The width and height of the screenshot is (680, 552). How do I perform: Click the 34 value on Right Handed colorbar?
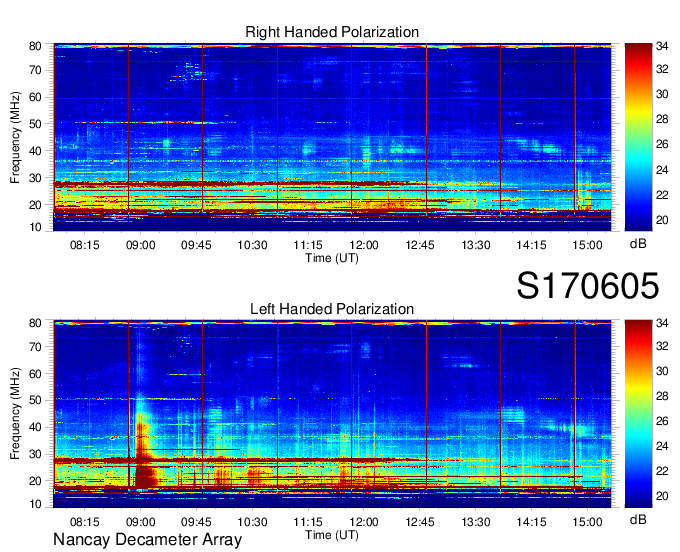(x=662, y=46)
